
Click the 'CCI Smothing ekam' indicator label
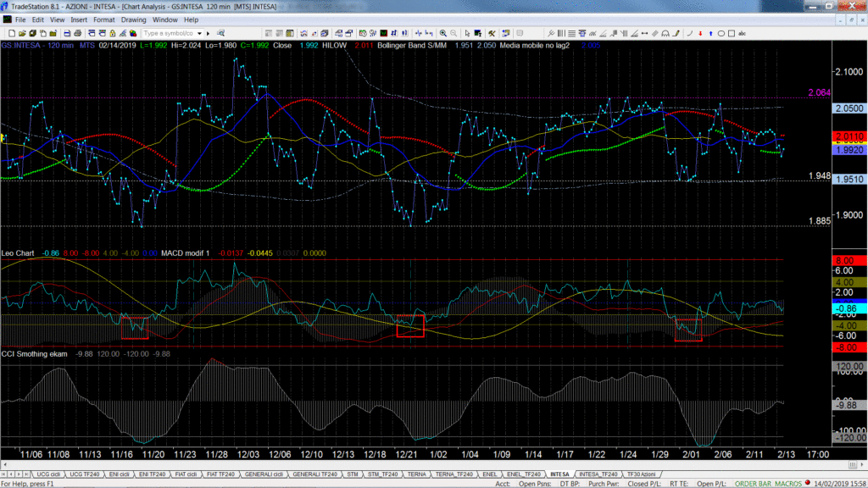(34, 353)
